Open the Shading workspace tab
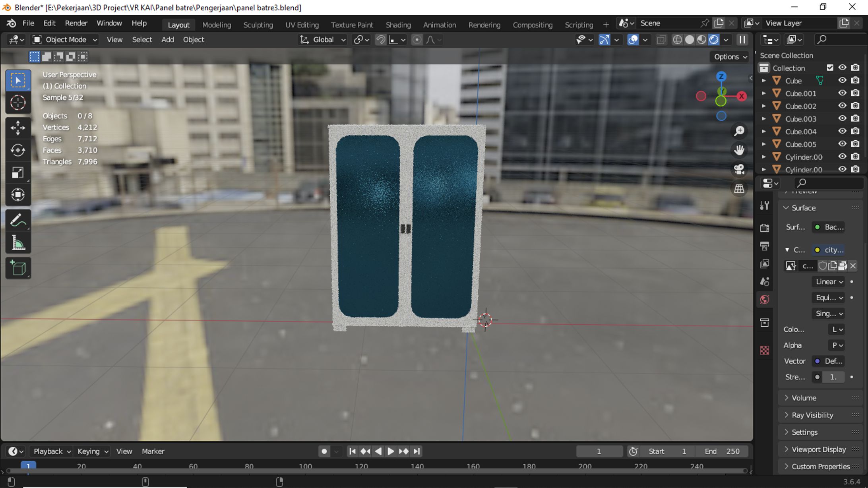The height and width of the screenshot is (488, 868). click(398, 25)
